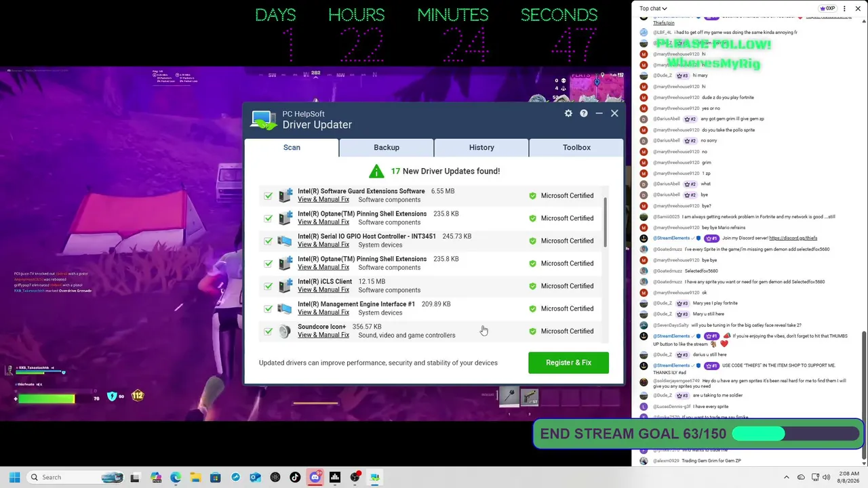Image resolution: width=868 pixels, height=488 pixels.
Task: Open Driver Updater settings gear
Action: (x=568, y=113)
